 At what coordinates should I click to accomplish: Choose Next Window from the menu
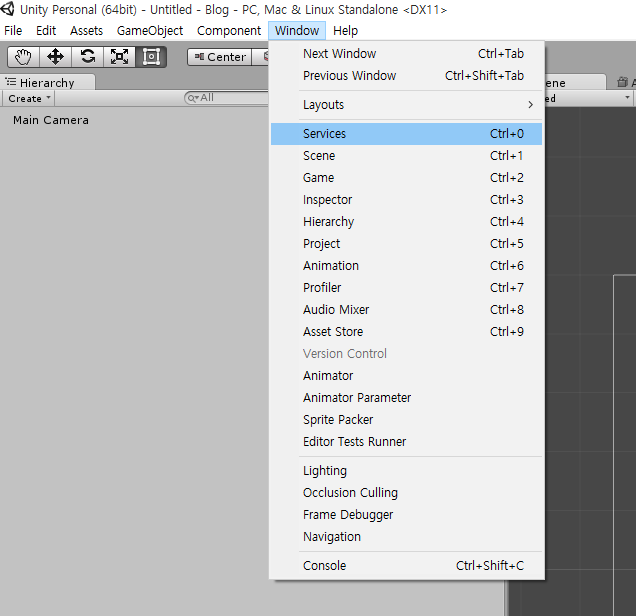[x=406, y=54]
